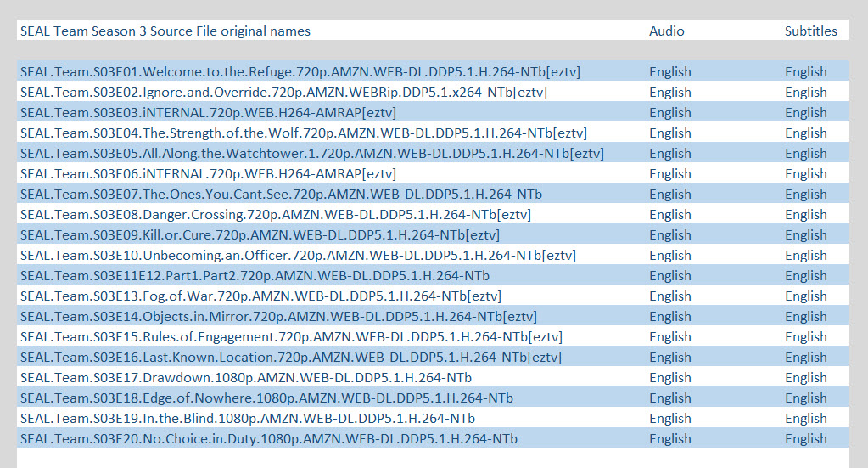Click the Subtitles 'English' cell for S03E01
The height and width of the screenshot is (468, 868).
pos(805,72)
